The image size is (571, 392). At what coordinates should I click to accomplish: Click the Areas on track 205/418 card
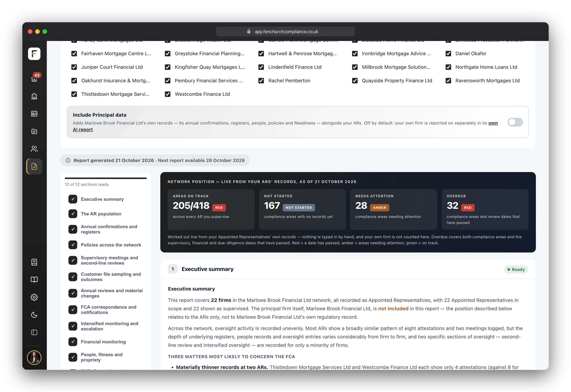coord(211,209)
